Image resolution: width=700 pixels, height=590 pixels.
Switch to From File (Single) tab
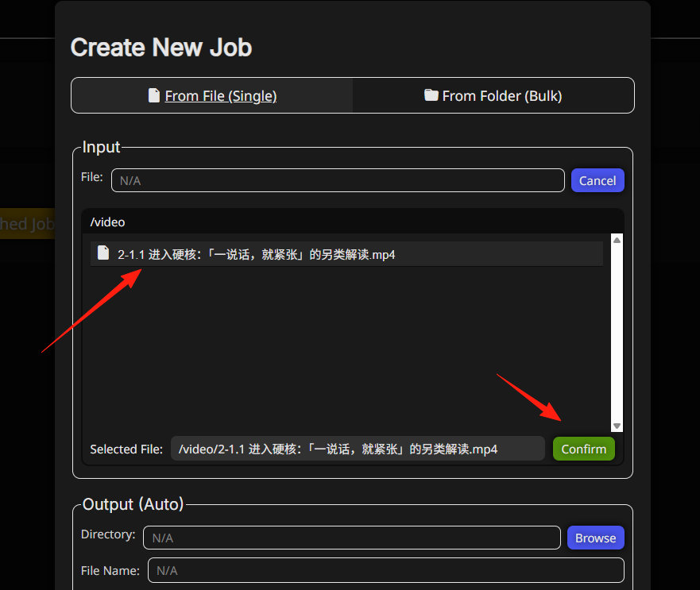pyautogui.click(x=212, y=95)
